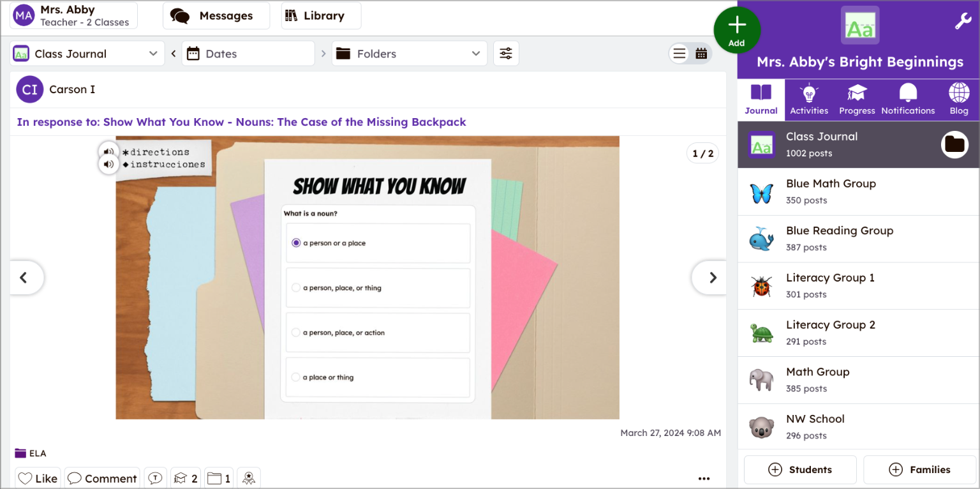Switch to the Journal tab
The width and height of the screenshot is (980, 489).
click(x=761, y=99)
